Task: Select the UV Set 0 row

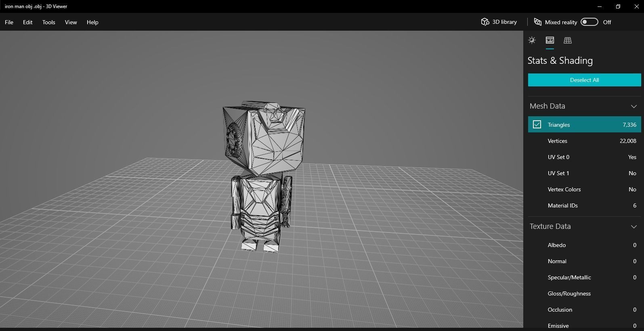Action: pyautogui.click(x=584, y=157)
